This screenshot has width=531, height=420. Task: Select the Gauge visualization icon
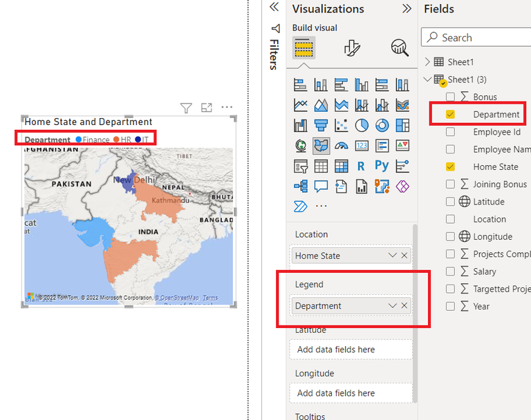342,146
